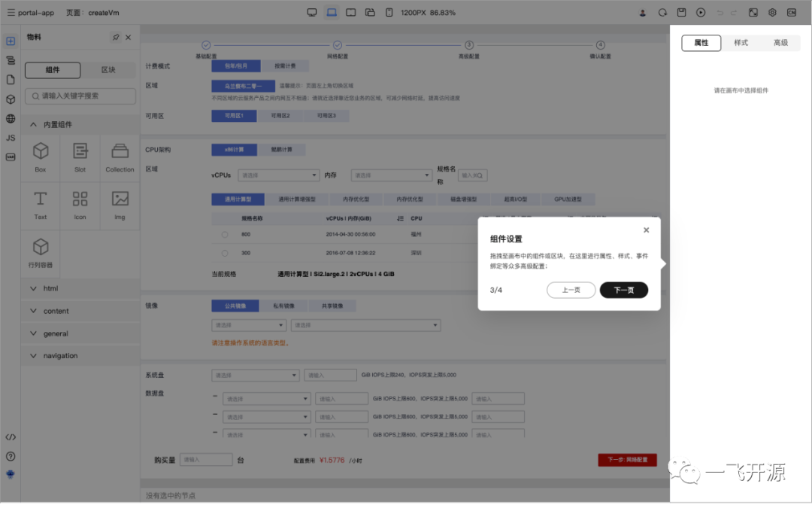Select the Collection component

(120, 157)
